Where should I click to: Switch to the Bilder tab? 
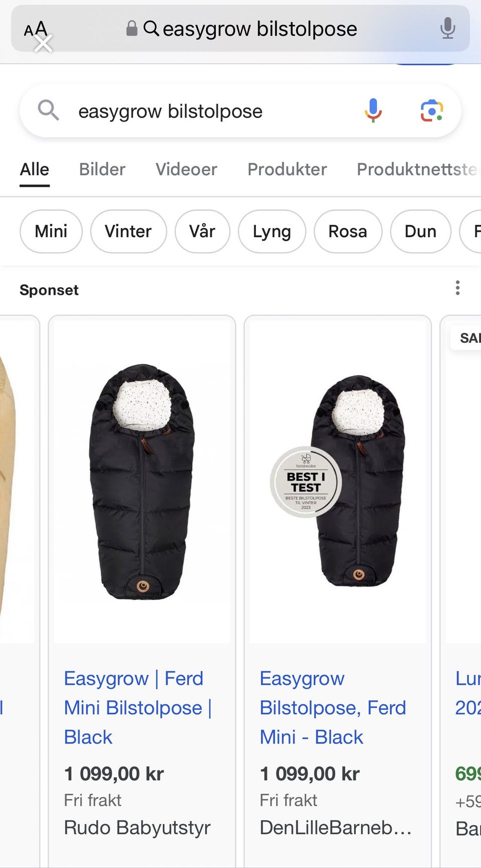[x=102, y=169]
